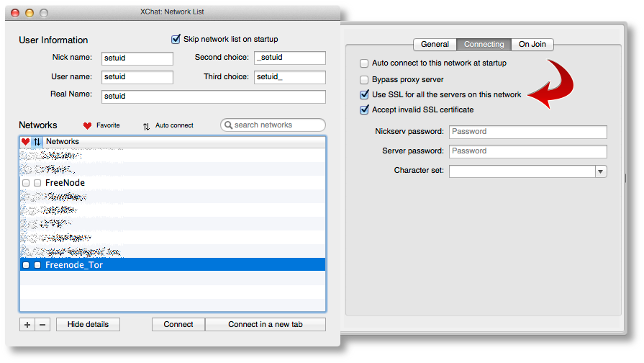Uncheck Accept invalid SSL certificate
Image resolution: width=644 pixels, height=363 pixels.
point(364,109)
